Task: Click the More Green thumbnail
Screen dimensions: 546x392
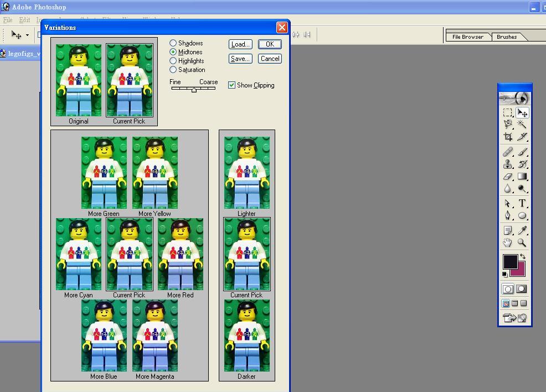Action: pyautogui.click(x=104, y=173)
